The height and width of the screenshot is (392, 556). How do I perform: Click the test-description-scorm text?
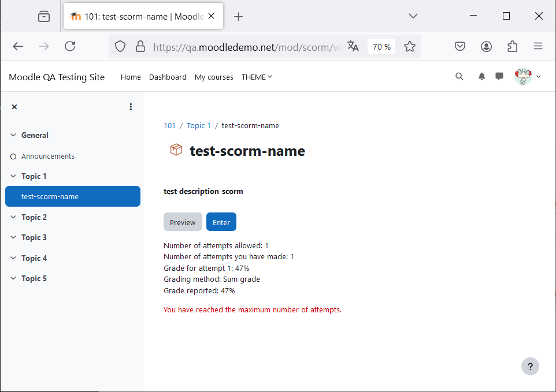click(x=203, y=192)
